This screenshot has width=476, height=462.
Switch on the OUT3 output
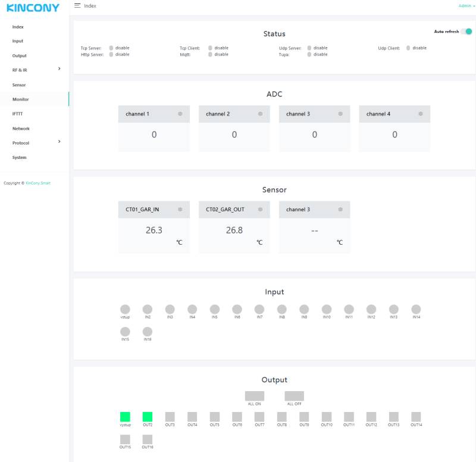(x=170, y=417)
